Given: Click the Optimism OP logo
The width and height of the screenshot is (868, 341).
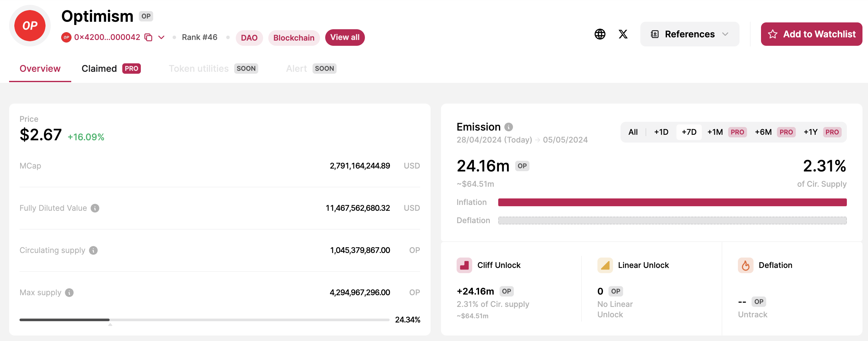Looking at the screenshot, I should (x=30, y=26).
